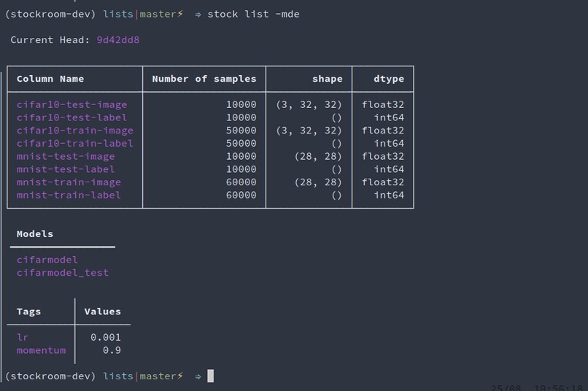The image size is (588, 391).
Task: Select the cifar10-train-label column name
Action: coord(75,143)
